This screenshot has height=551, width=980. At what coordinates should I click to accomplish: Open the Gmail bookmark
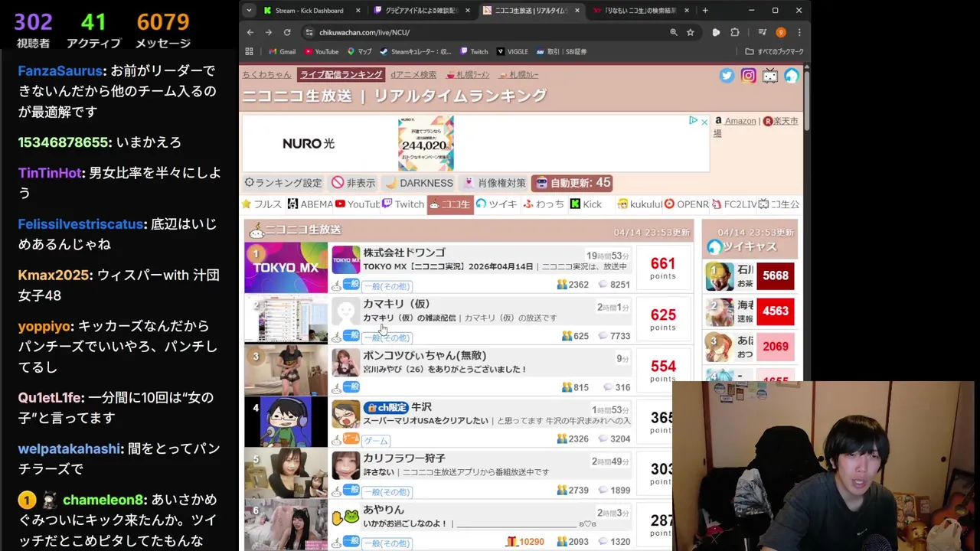point(282,51)
